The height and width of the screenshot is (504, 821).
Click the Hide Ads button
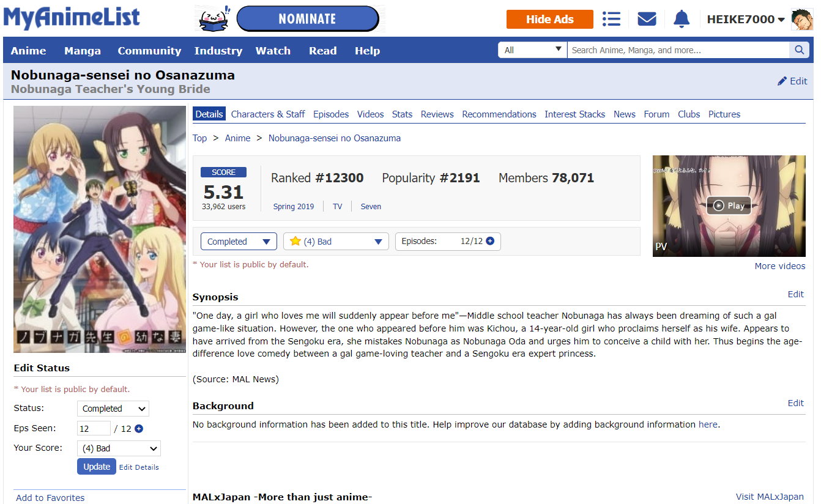550,19
